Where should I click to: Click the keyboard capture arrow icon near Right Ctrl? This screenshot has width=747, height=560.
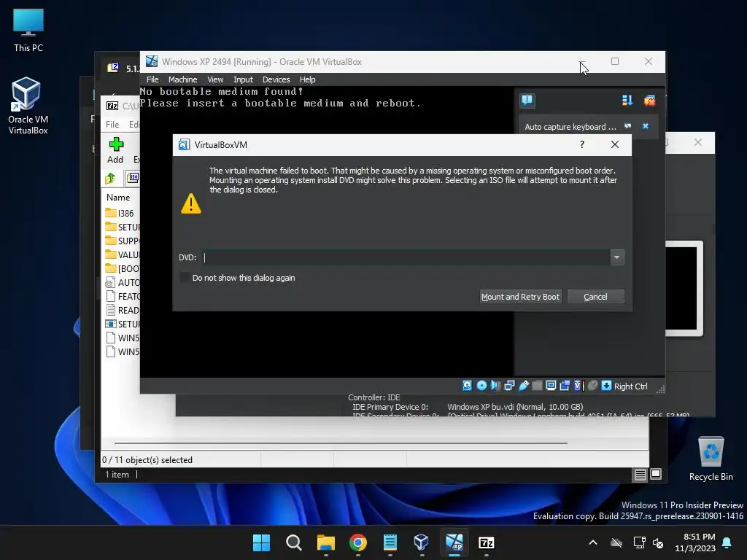pyautogui.click(x=606, y=386)
